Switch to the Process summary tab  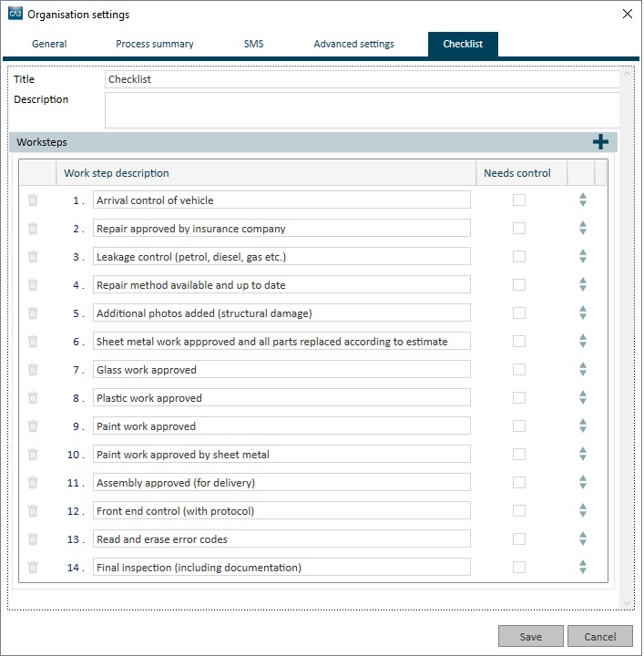(155, 44)
